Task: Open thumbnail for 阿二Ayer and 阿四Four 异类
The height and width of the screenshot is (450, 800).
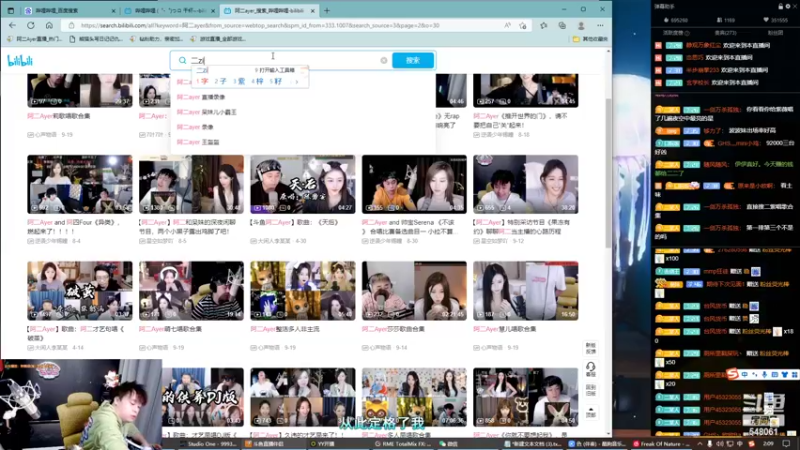Action: click(x=80, y=184)
